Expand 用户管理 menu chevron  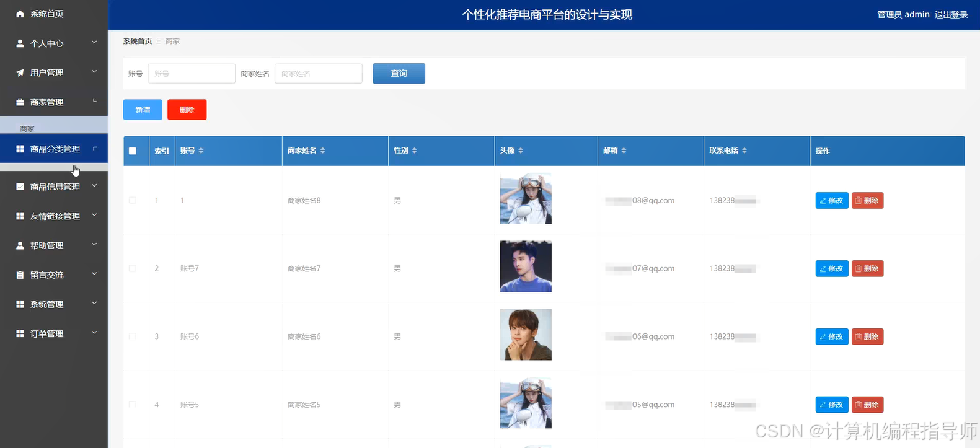point(94,72)
